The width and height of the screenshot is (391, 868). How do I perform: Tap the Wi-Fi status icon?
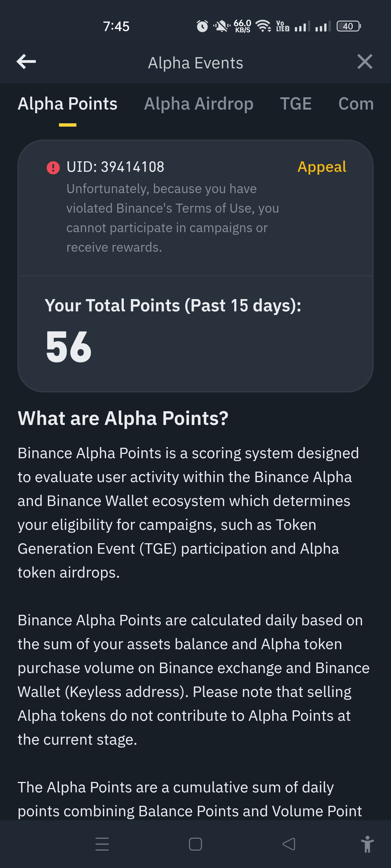point(263,26)
